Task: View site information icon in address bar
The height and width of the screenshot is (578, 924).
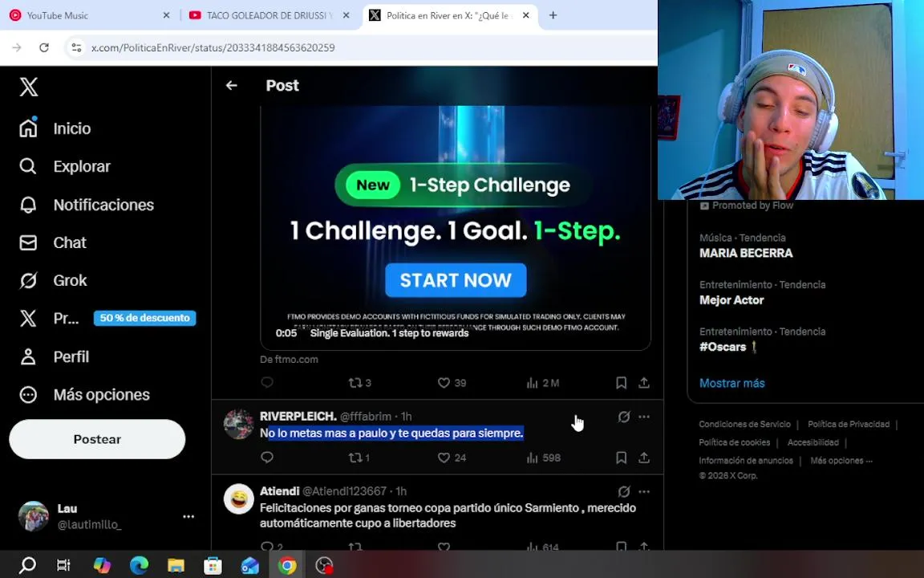Action: pyautogui.click(x=77, y=48)
